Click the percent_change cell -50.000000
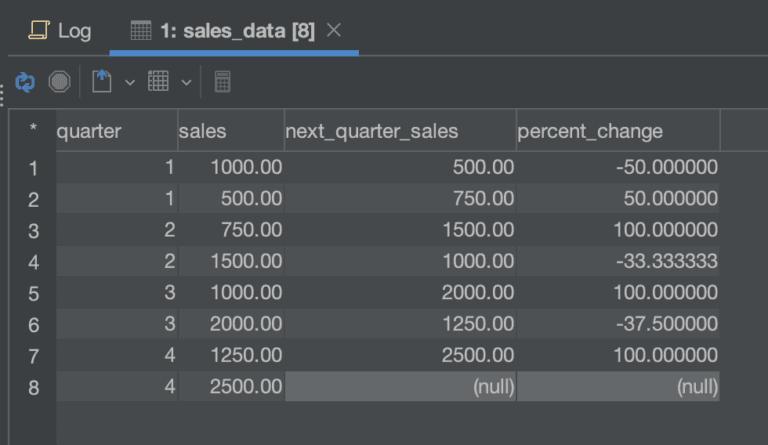The image size is (768, 445). tap(618, 167)
